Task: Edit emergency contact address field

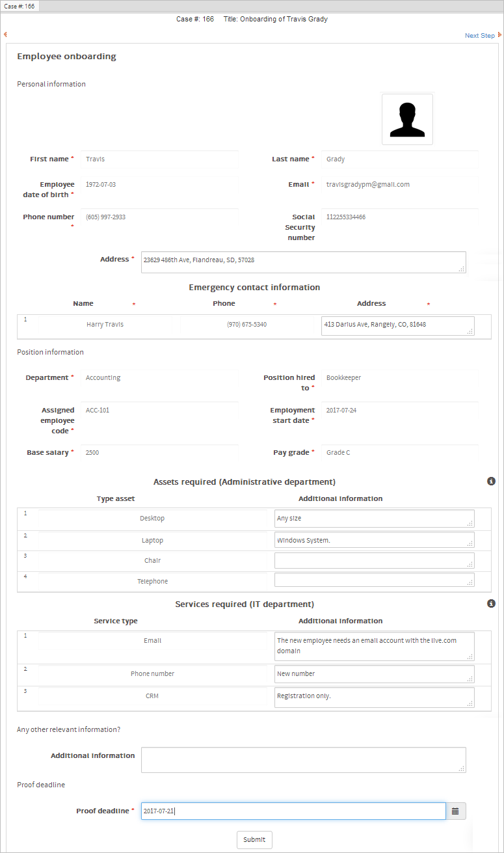Action: point(397,326)
